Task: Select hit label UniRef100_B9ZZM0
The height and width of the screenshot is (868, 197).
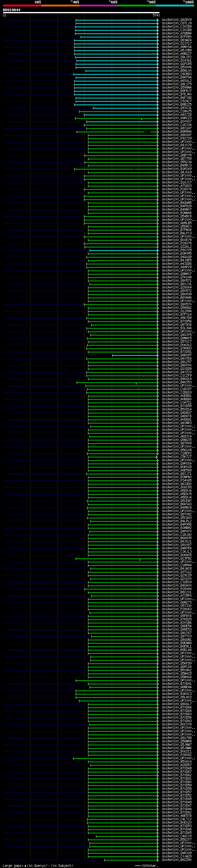Action: coord(176,860)
